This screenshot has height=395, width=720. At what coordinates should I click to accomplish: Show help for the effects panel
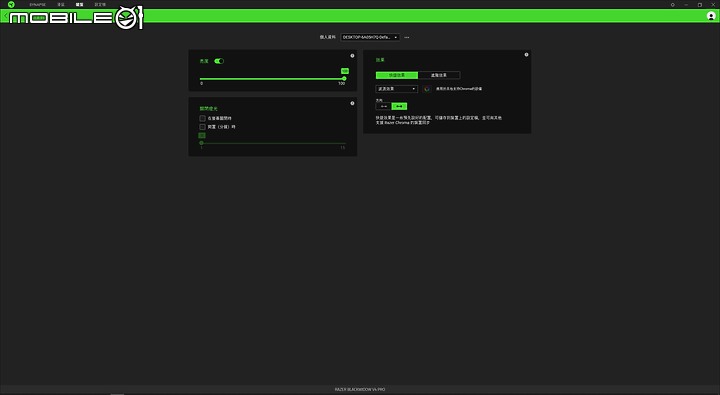click(x=526, y=55)
